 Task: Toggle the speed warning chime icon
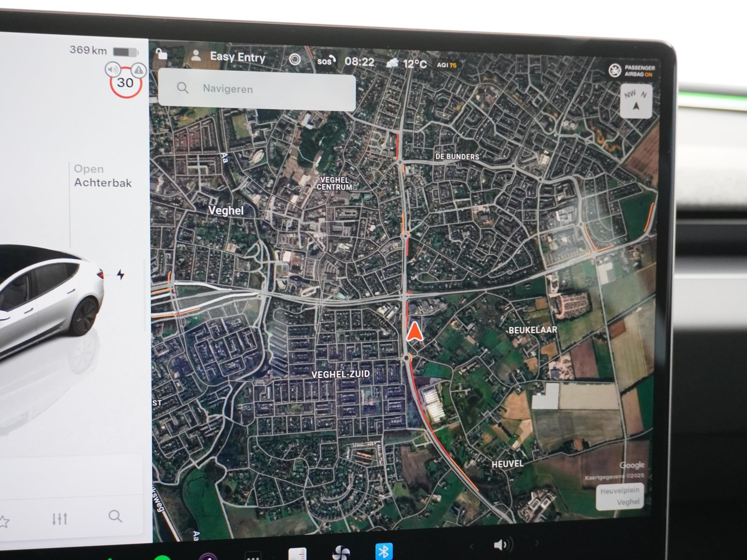point(113,70)
